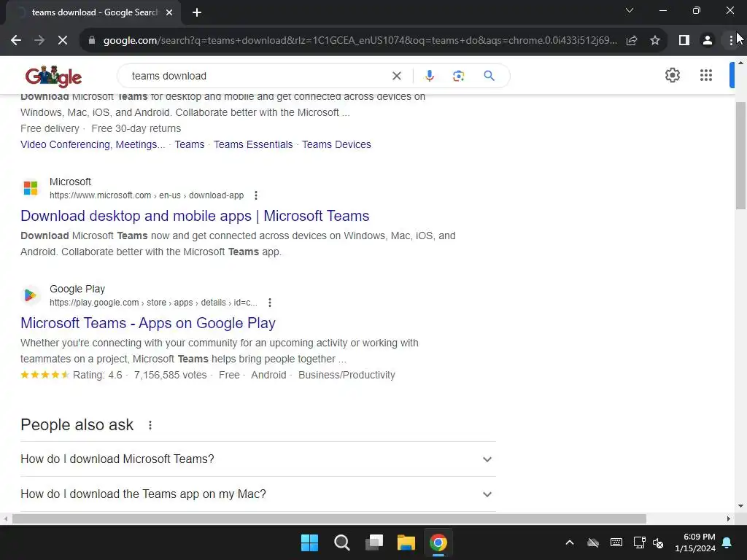The image size is (747, 560).
Task: Open the touch keyboard tray icon
Action: click(616, 542)
